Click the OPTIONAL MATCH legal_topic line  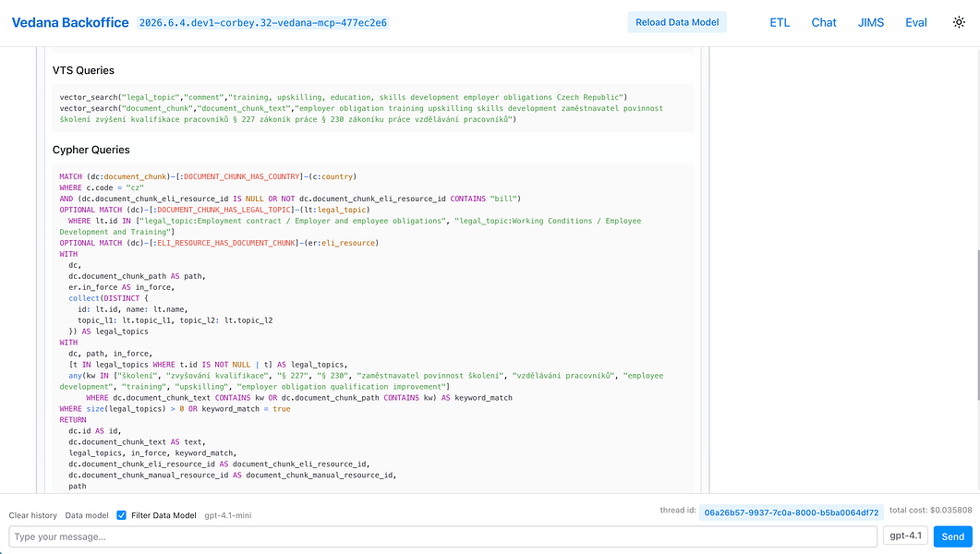coord(214,210)
